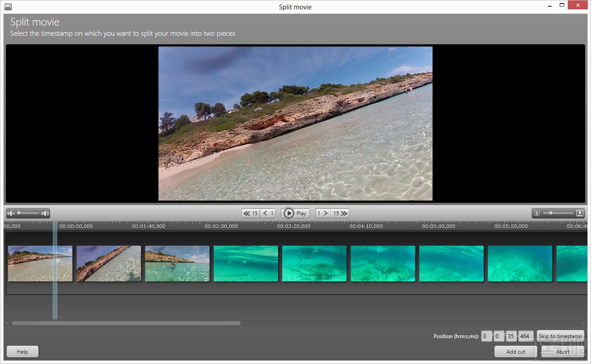Screen dimensions: 591x364
Task: Click the 00:01:40,000 ruler mark
Action: pyautogui.click(x=148, y=226)
